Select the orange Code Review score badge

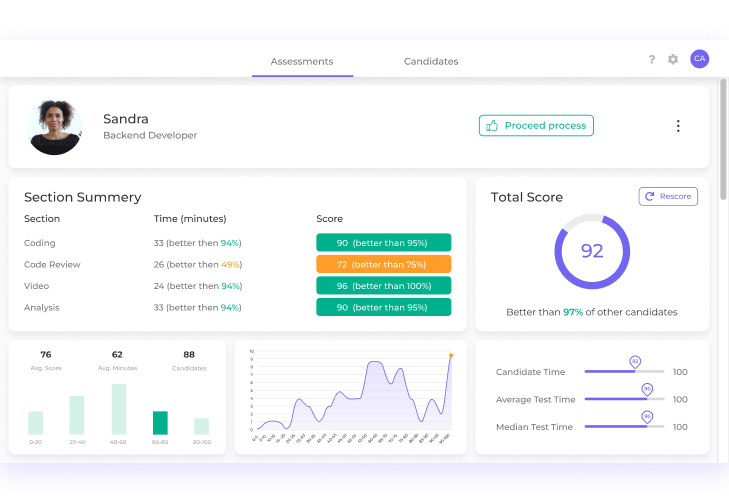383,265
